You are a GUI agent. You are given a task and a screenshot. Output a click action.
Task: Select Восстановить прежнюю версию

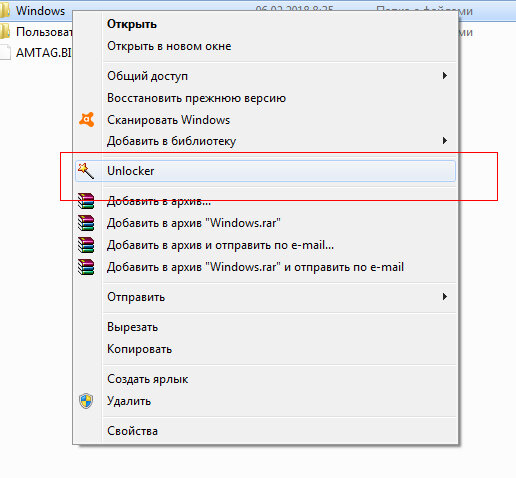pyautogui.click(x=196, y=98)
